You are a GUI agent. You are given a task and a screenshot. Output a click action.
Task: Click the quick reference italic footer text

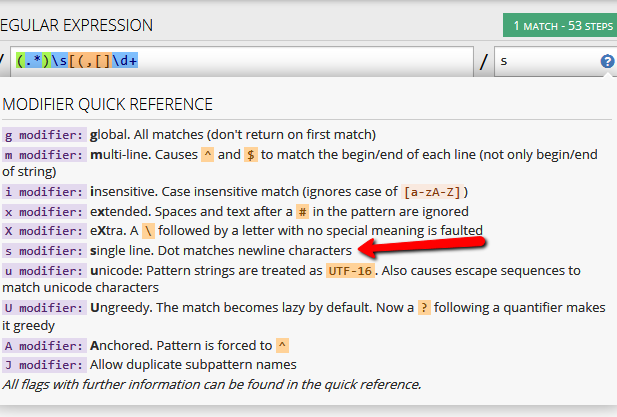coord(212,384)
